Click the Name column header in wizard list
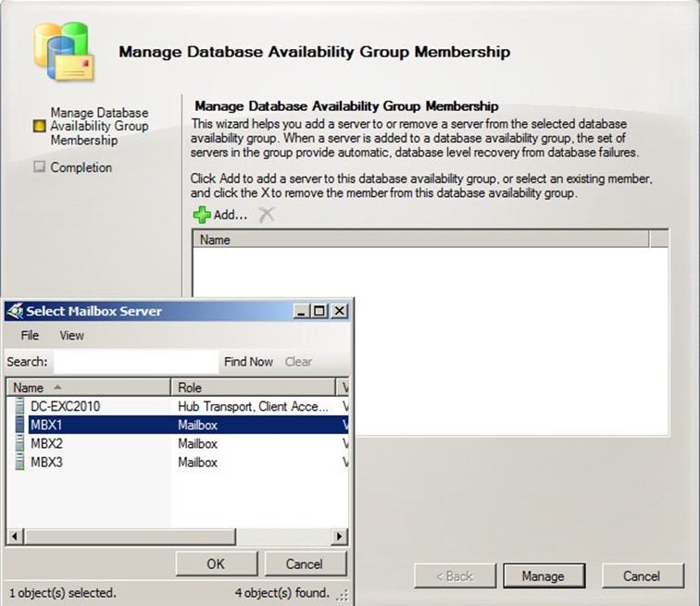Screen dimensions: 700x606 click(420, 240)
